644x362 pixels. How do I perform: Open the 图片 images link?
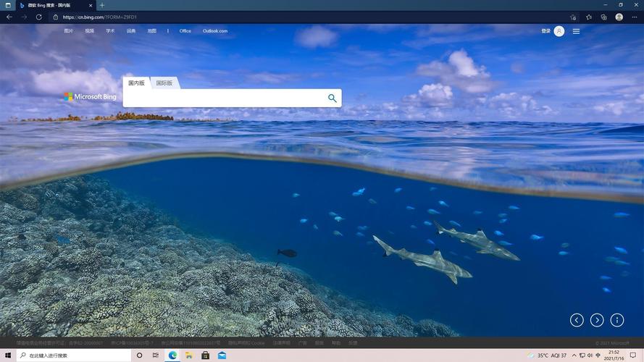(69, 31)
